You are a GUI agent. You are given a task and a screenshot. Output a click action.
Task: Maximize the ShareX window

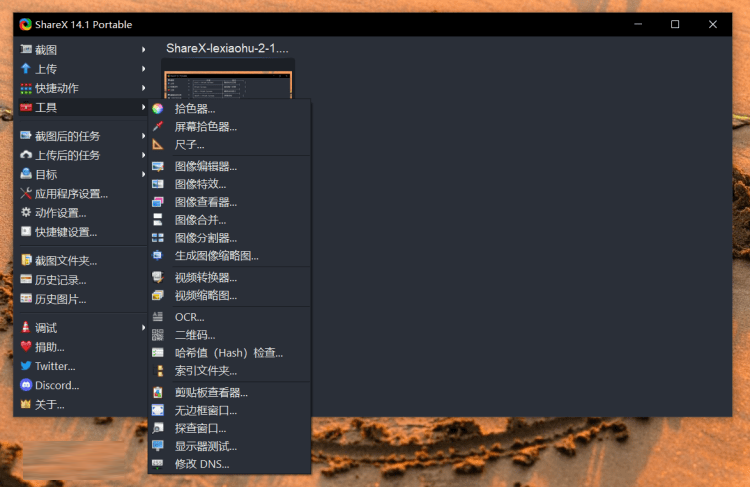675,24
